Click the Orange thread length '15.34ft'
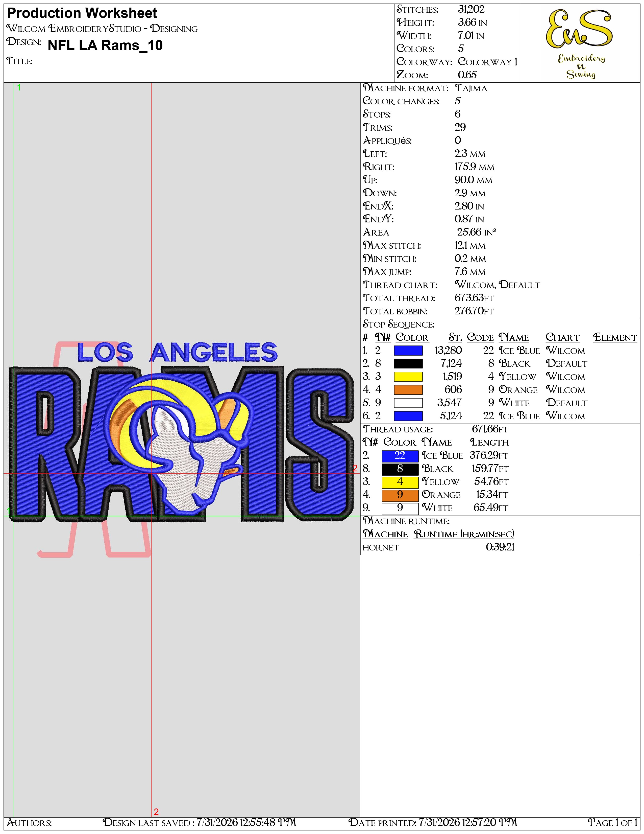Screen dimensions: 644x834 [x=492, y=495]
